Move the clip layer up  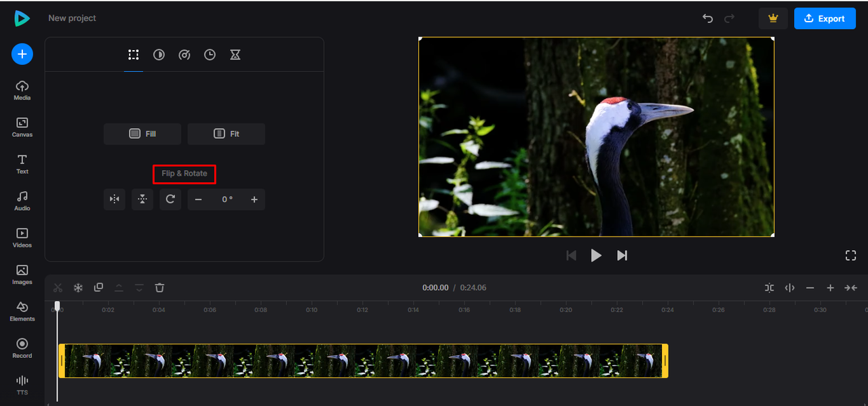point(119,287)
